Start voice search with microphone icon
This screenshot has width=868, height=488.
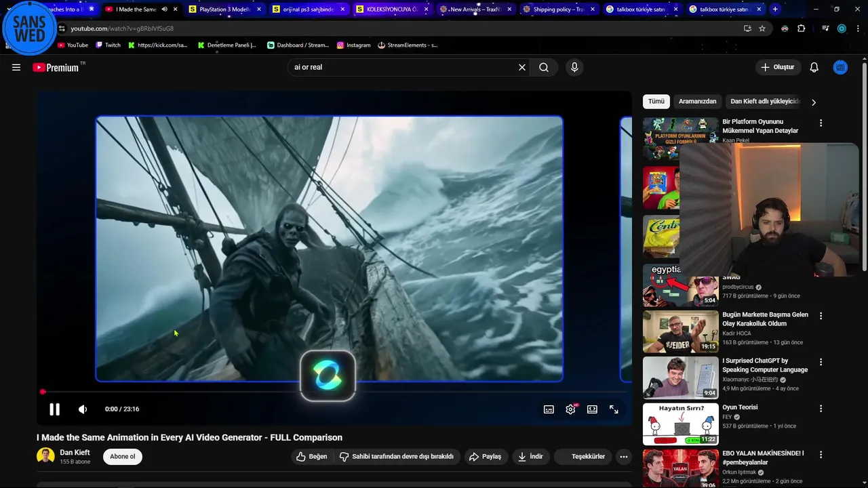pyautogui.click(x=574, y=67)
